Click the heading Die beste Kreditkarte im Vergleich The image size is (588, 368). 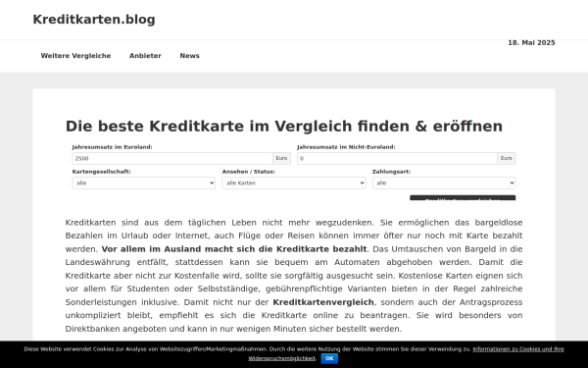[284, 127]
